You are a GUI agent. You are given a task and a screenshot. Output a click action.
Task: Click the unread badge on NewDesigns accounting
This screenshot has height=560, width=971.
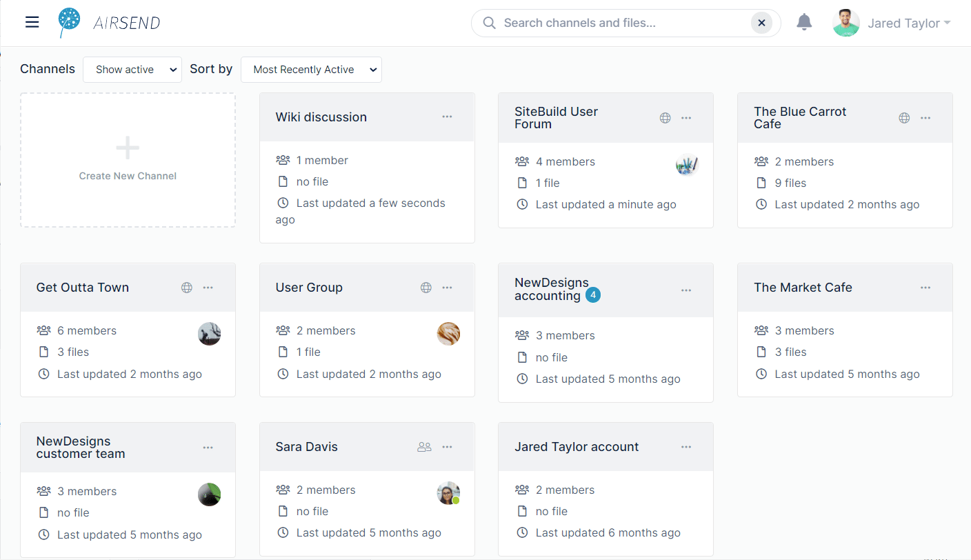point(593,295)
